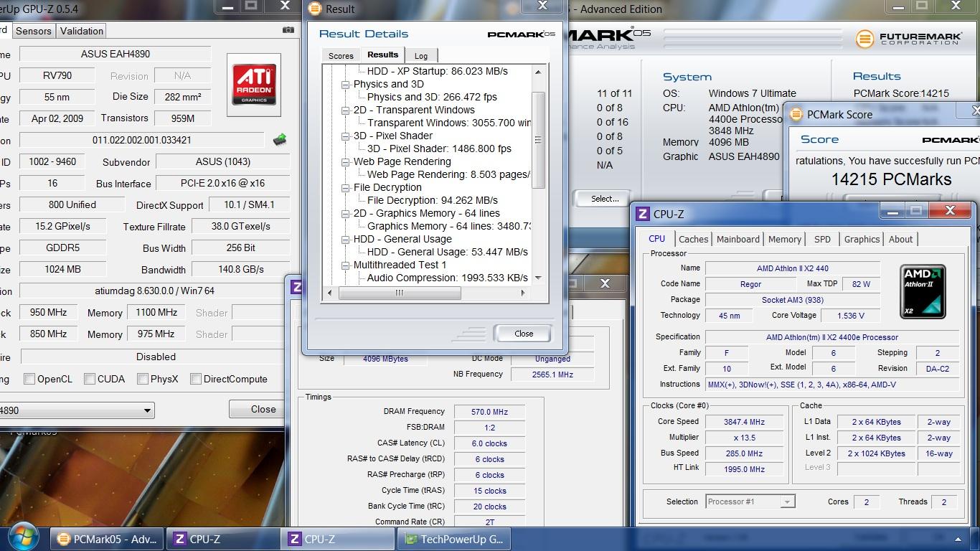This screenshot has width=980, height=551.
Task: Open the Scores tab in Result window
Action: click(x=341, y=56)
